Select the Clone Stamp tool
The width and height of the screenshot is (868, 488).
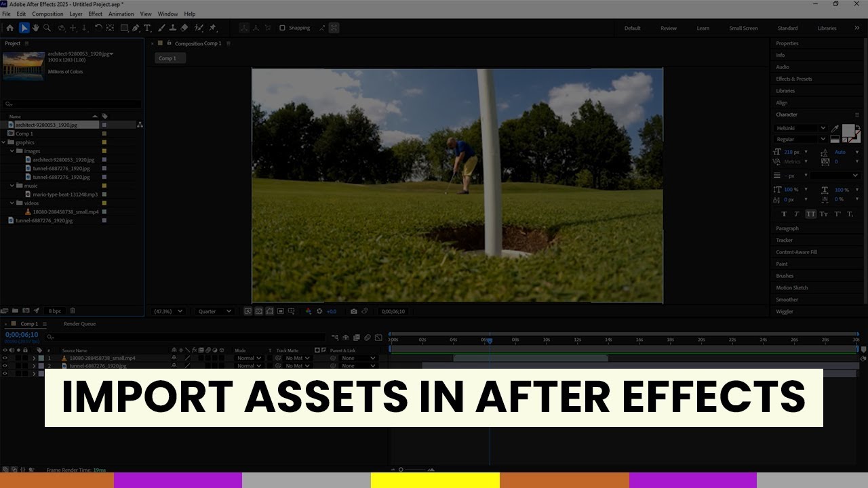(x=172, y=28)
